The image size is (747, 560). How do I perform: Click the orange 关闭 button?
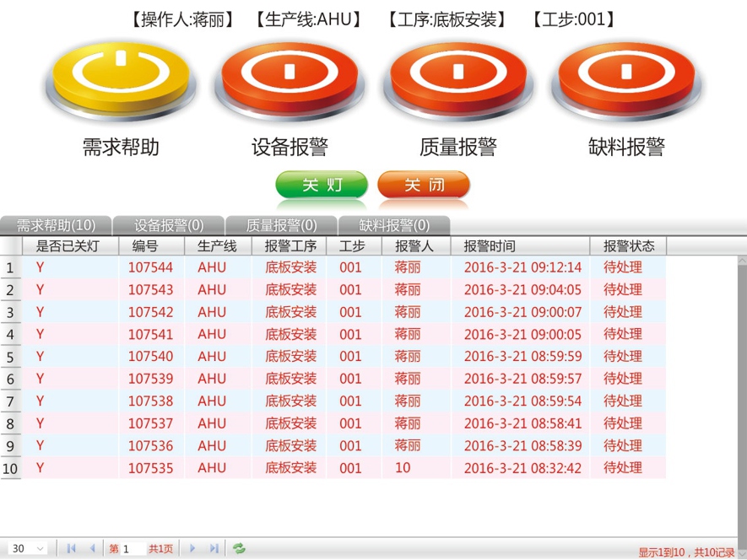(423, 185)
